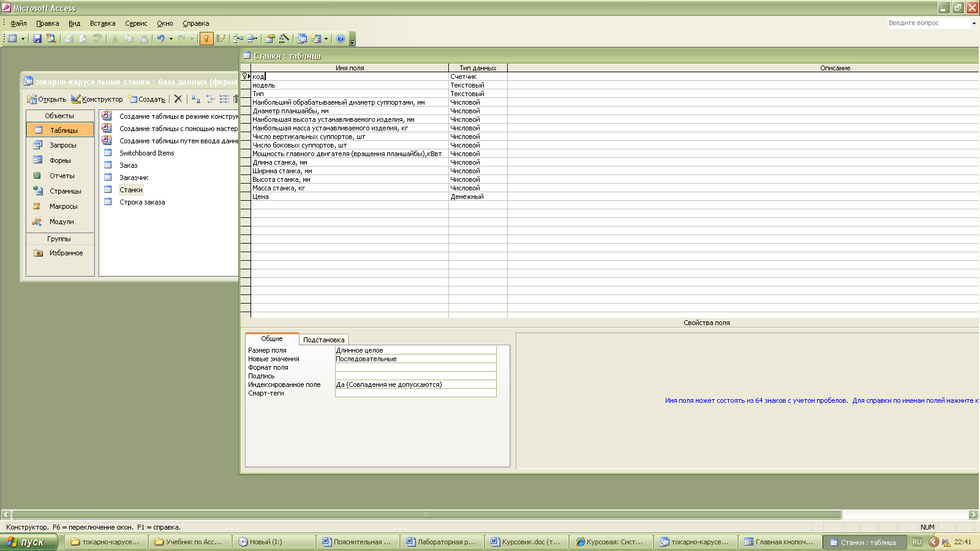980x551 pixels.
Task: Switch database window to Large Icons view
Action: tap(195, 99)
